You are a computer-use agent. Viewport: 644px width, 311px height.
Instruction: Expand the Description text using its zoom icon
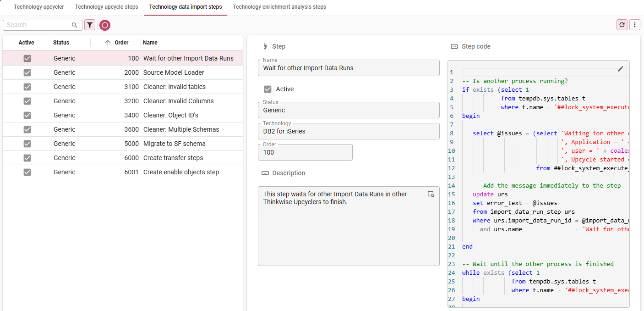click(431, 194)
